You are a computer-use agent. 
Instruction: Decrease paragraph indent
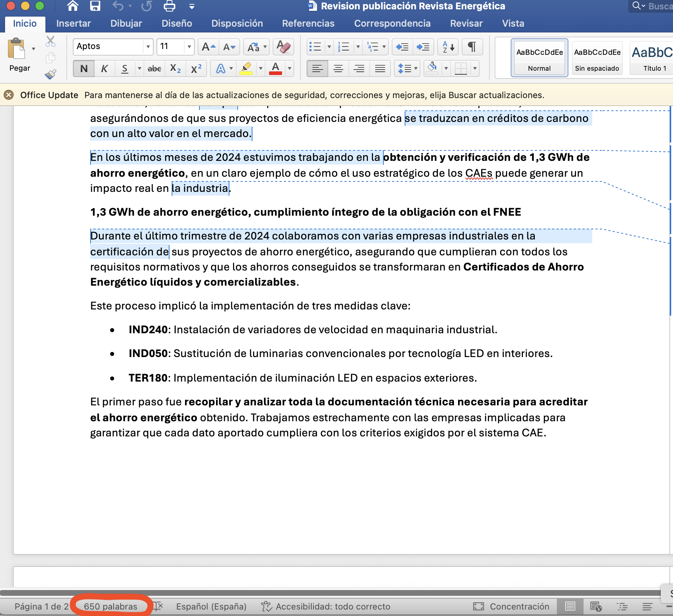pyautogui.click(x=402, y=47)
